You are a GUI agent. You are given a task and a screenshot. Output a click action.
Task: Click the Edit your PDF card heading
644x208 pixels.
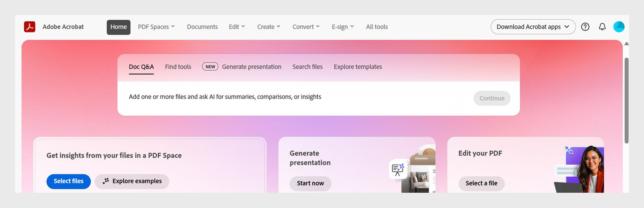click(480, 153)
